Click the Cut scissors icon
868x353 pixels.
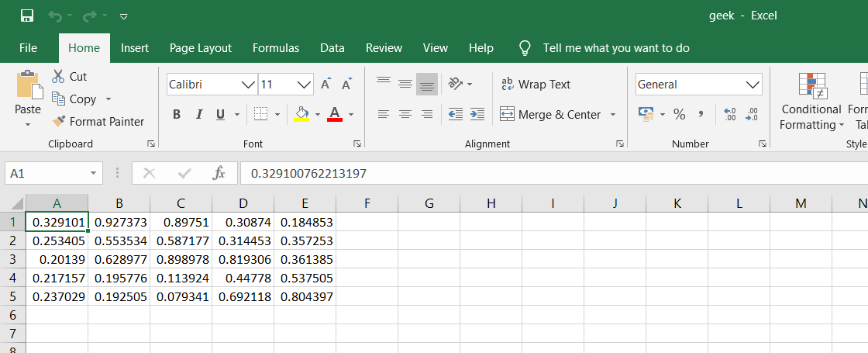58,77
